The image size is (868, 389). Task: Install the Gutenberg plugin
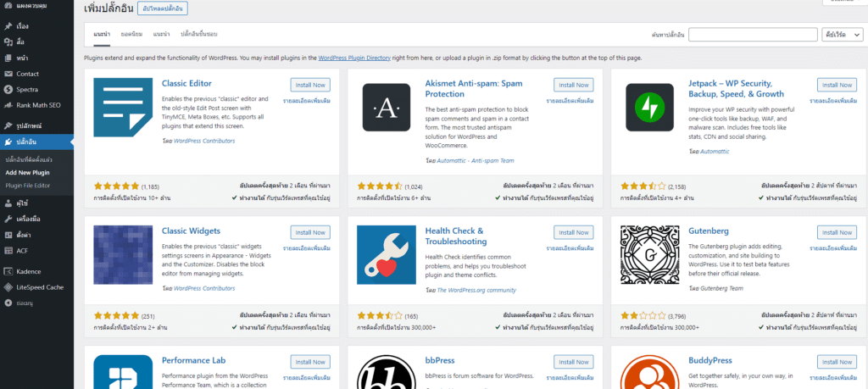click(837, 232)
